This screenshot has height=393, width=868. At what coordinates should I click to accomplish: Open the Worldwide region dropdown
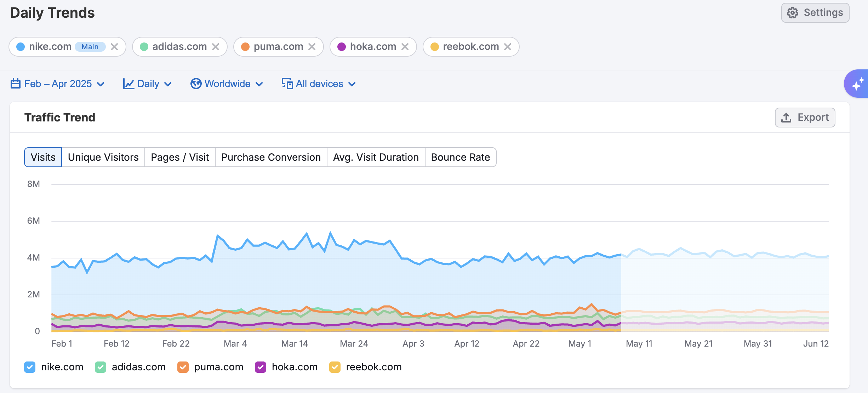click(227, 84)
